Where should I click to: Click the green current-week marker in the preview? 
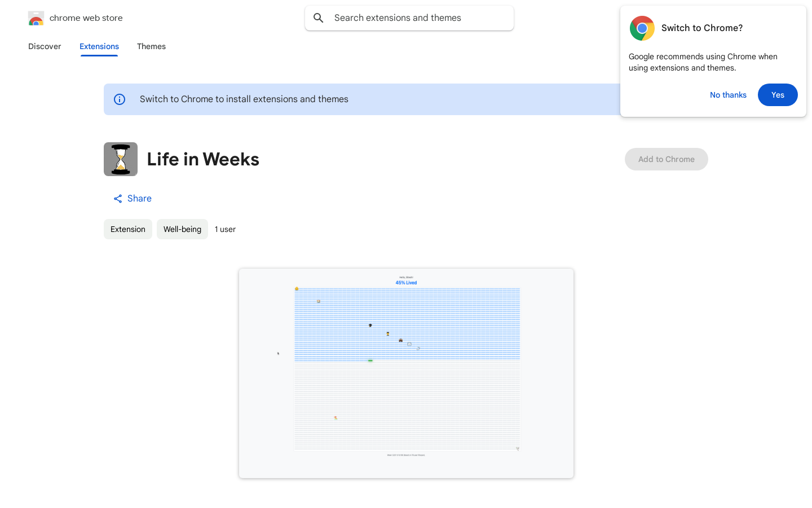coord(370,360)
